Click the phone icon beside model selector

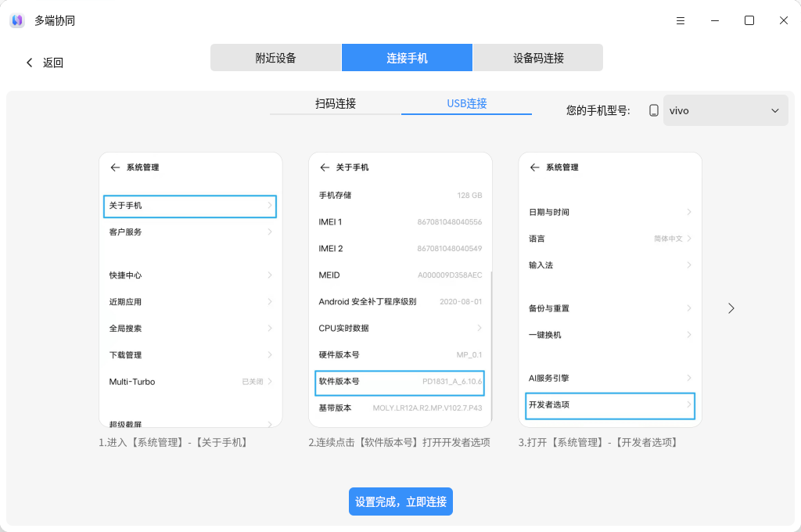[x=653, y=110]
